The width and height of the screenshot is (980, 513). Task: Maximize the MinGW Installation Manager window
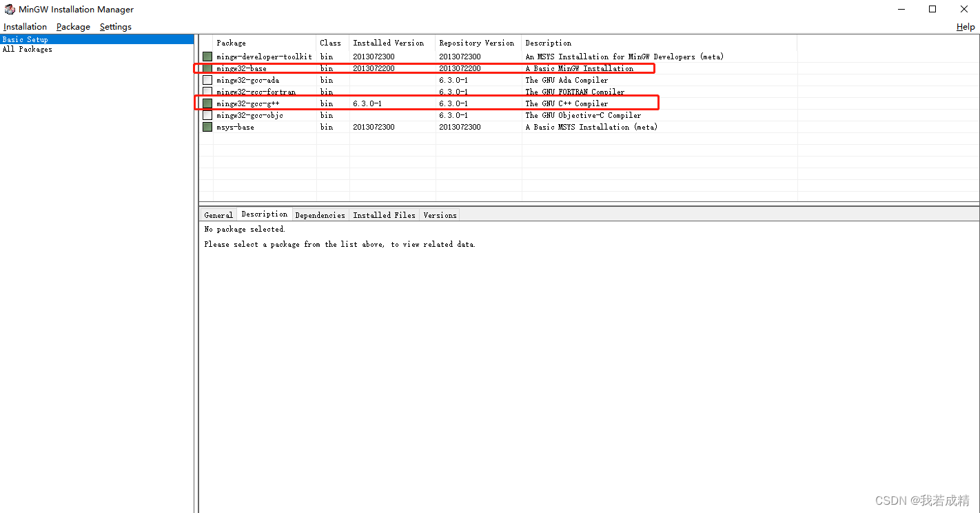pyautogui.click(x=932, y=9)
